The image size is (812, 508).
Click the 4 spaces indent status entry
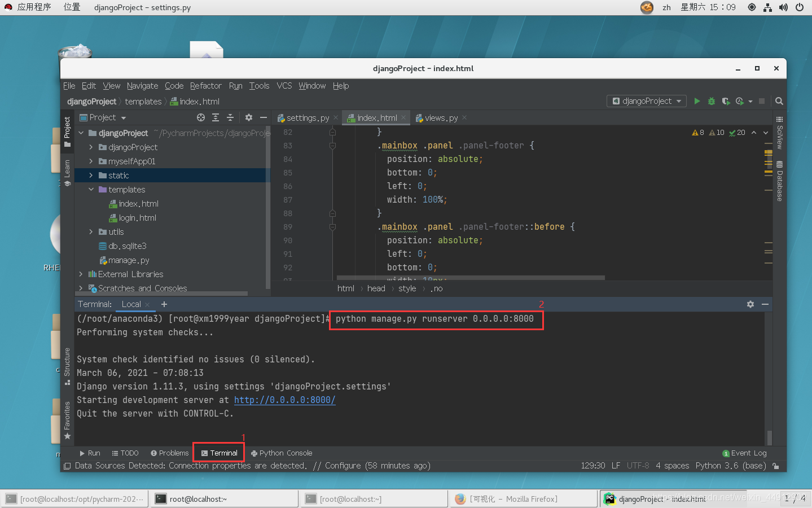pos(672,466)
